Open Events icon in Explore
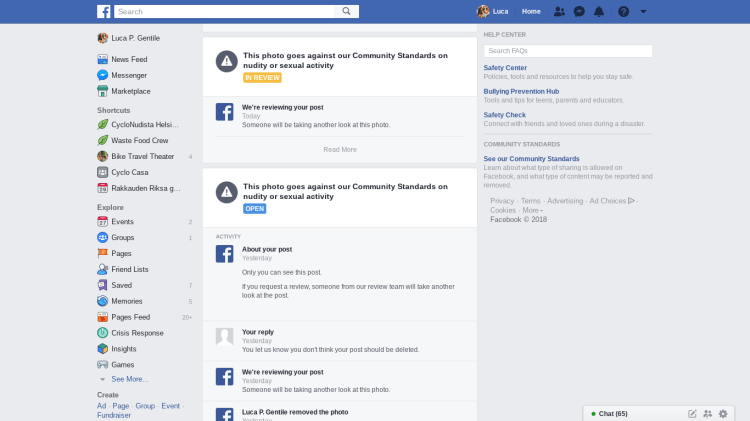This screenshot has width=750, height=421. point(102,222)
